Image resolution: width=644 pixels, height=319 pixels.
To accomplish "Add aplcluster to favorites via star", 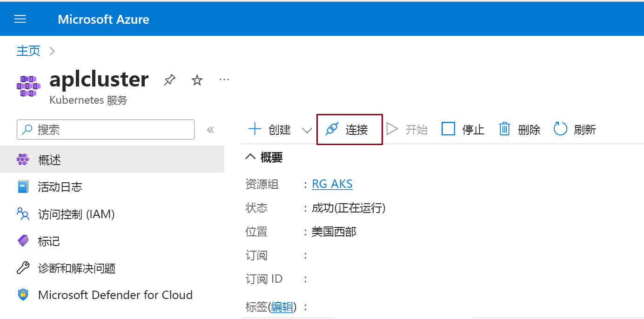I will tap(197, 80).
